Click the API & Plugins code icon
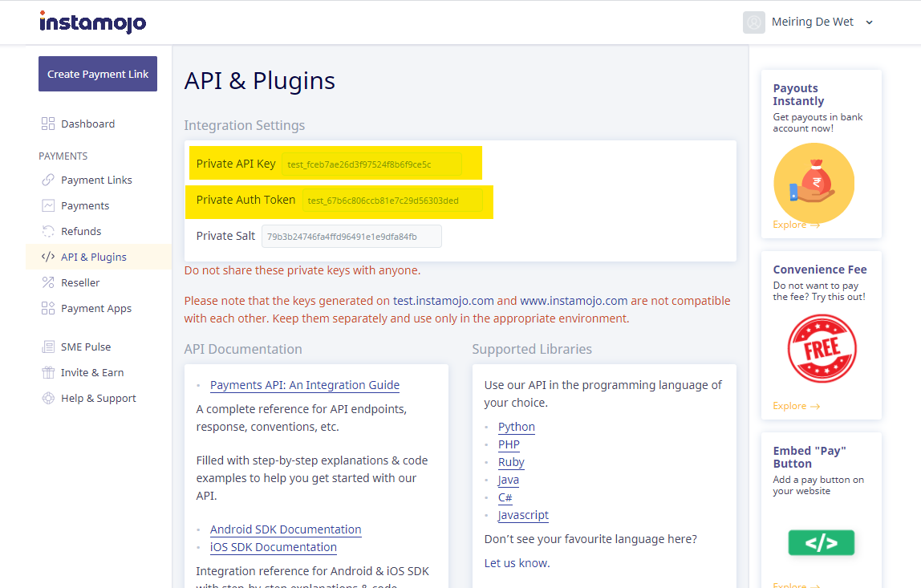The height and width of the screenshot is (588, 921). coord(48,257)
